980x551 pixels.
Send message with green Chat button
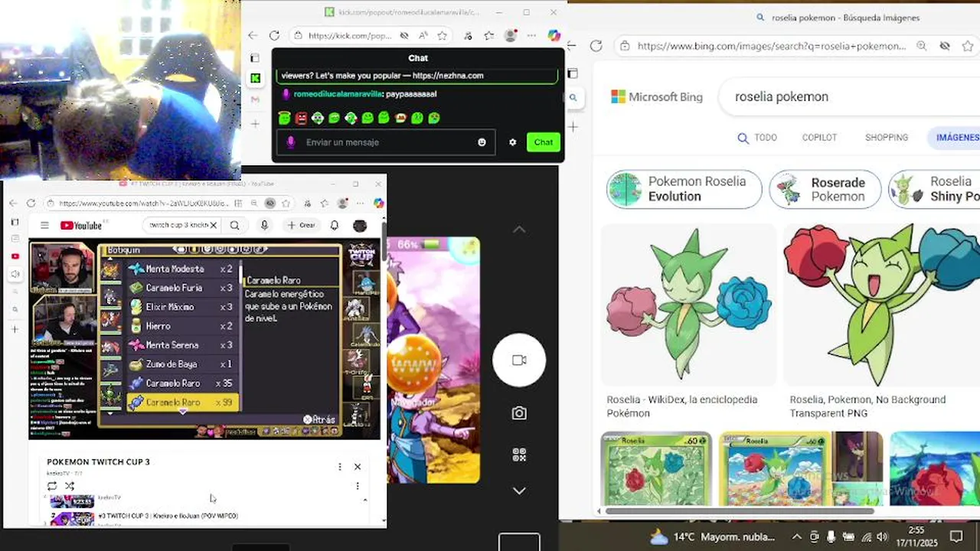(x=544, y=142)
